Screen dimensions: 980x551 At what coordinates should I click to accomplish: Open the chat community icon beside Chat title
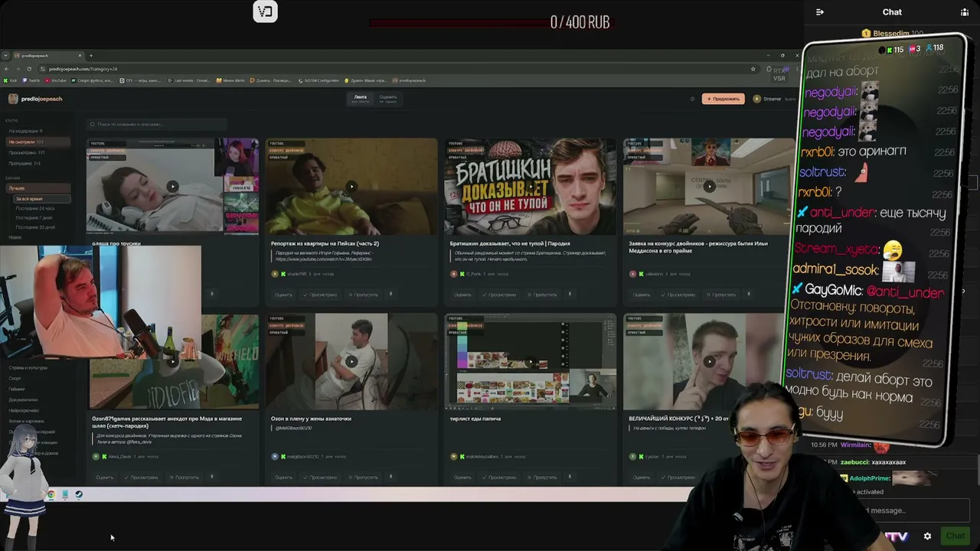(x=965, y=12)
